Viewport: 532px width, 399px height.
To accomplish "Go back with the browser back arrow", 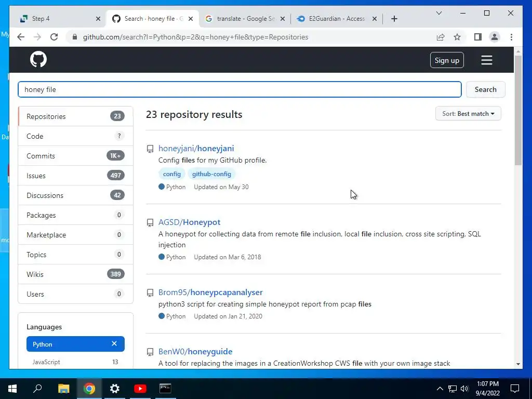I will [21, 37].
